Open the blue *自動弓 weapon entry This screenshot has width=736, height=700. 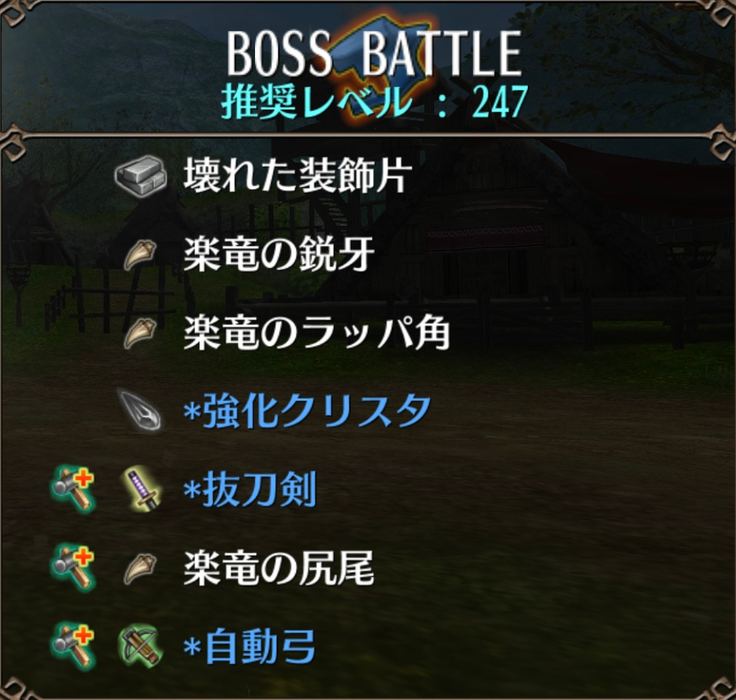250,647
